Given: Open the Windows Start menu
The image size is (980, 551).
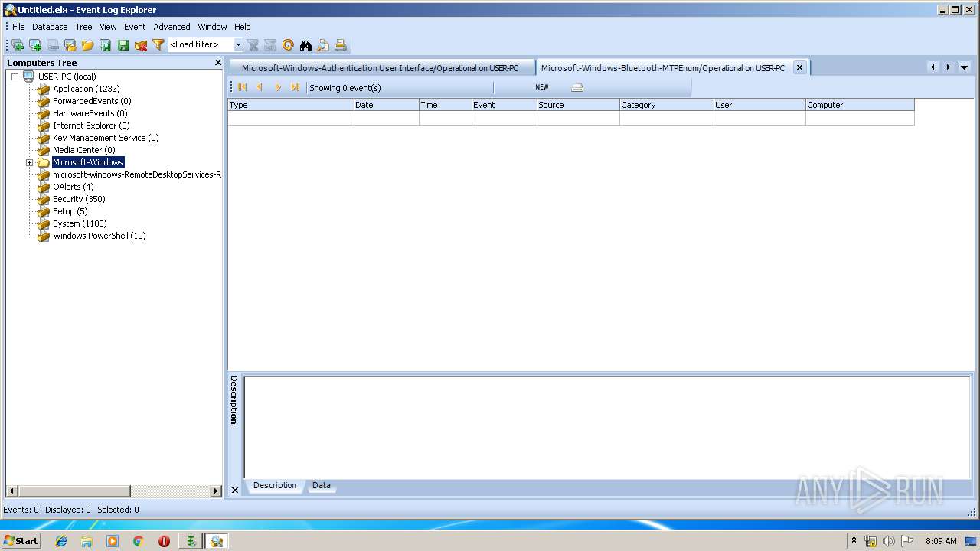Looking at the screenshot, I should coord(21,541).
